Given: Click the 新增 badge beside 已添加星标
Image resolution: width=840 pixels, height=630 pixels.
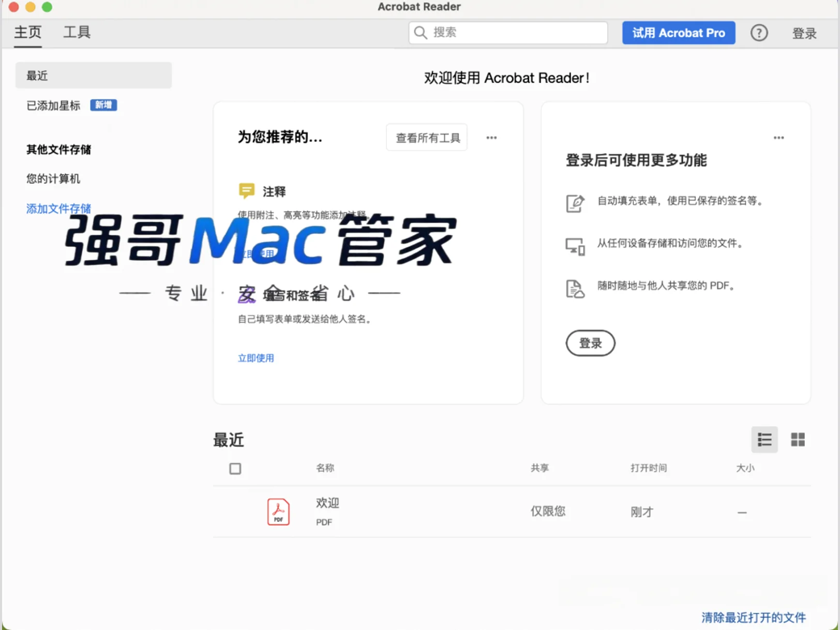Looking at the screenshot, I should [x=103, y=105].
